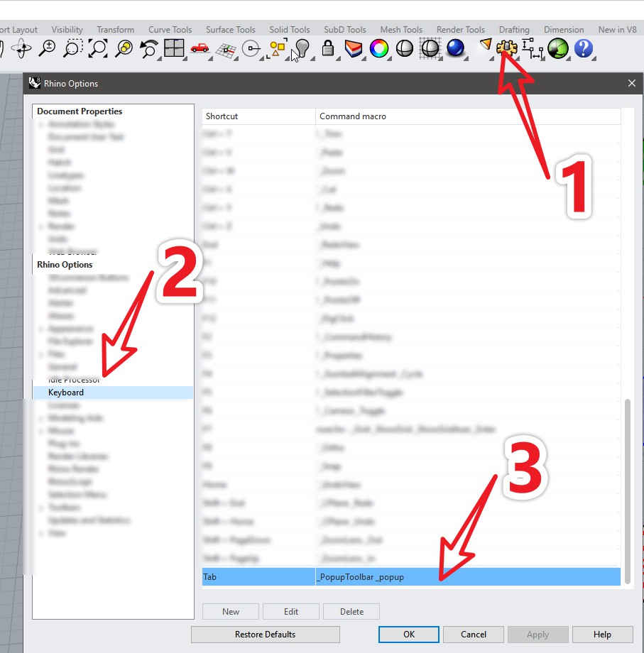Confirm with the OK button
The height and width of the screenshot is (653, 644).
coord(409,635)
